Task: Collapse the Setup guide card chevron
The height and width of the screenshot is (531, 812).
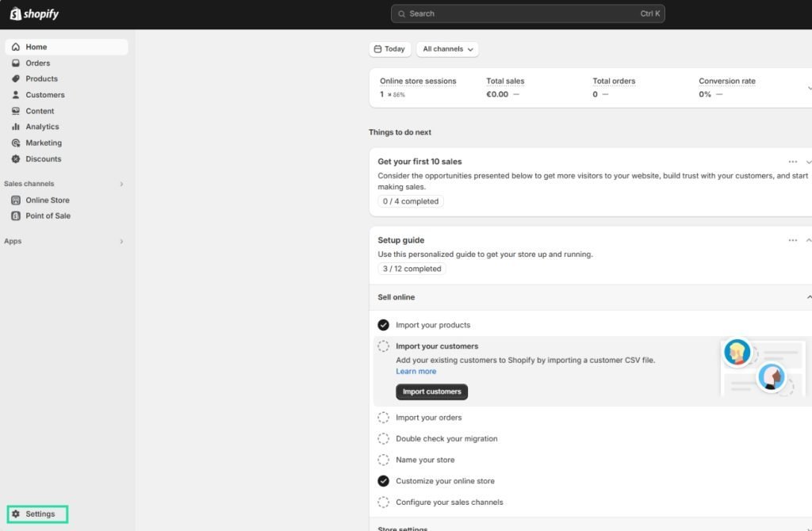Action: coord(808,240)
